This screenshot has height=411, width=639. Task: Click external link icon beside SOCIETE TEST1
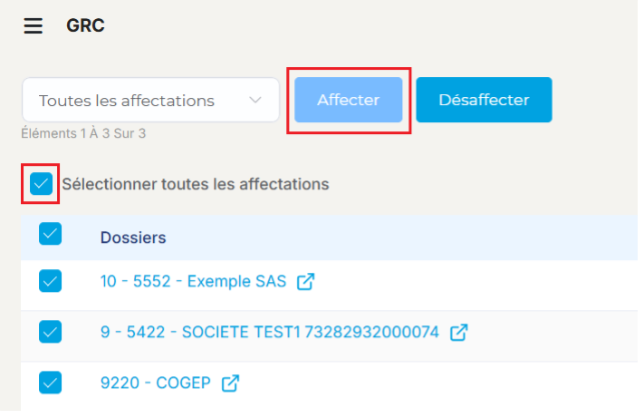coord(459,332)
